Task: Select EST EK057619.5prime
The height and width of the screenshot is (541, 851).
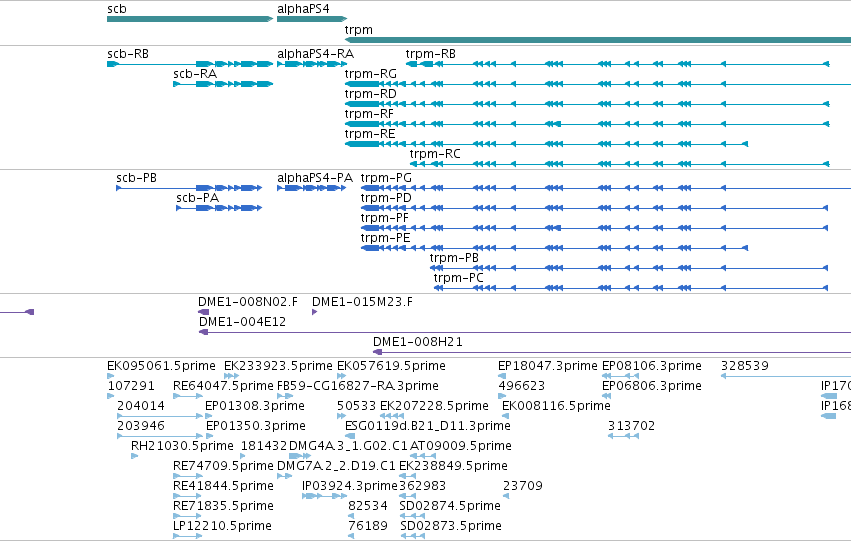Action: 341,376
